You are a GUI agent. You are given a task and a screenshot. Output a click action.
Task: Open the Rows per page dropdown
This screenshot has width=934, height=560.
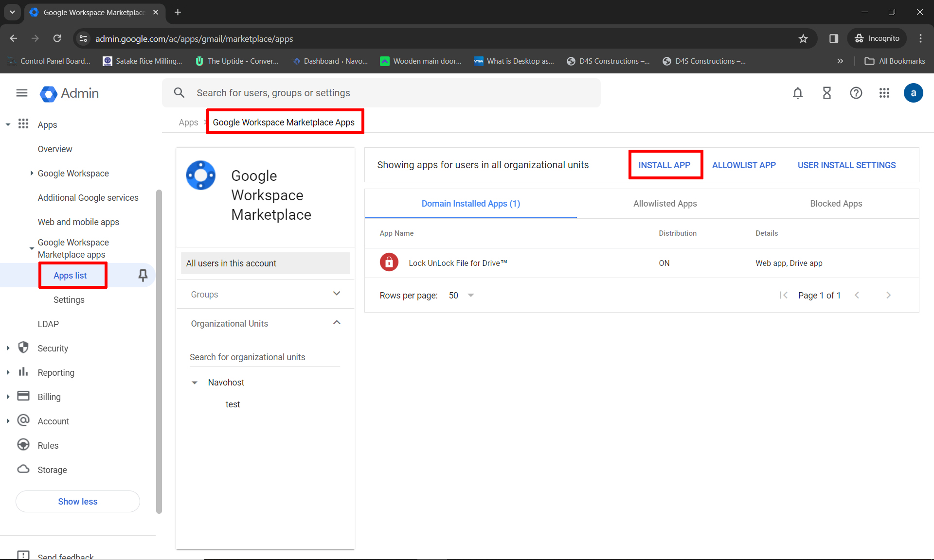pos(460,295)
